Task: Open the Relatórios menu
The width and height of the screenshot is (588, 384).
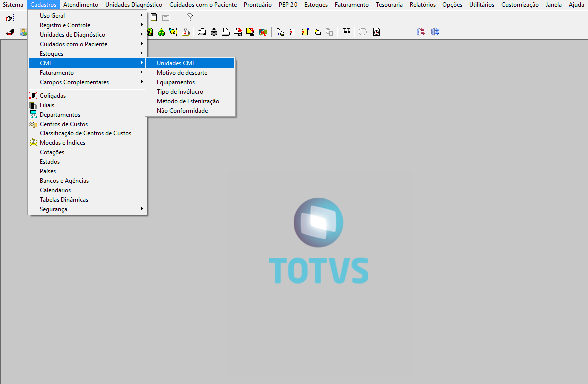Action: click(x=423, y=5)
